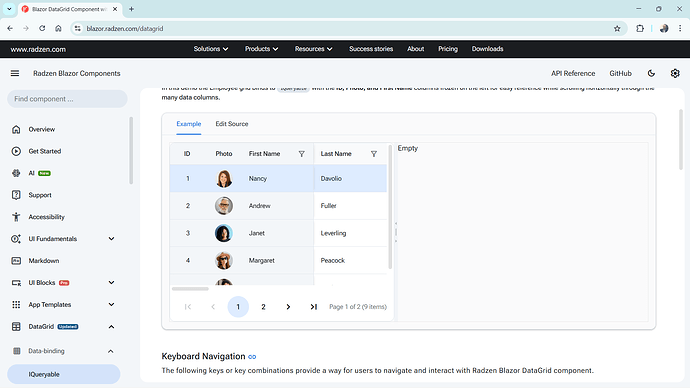This screenshot has height=388, width=690.
Task: Click Janet's photo thumbnail
Action: pyautogui.click(x=224, y=233)
